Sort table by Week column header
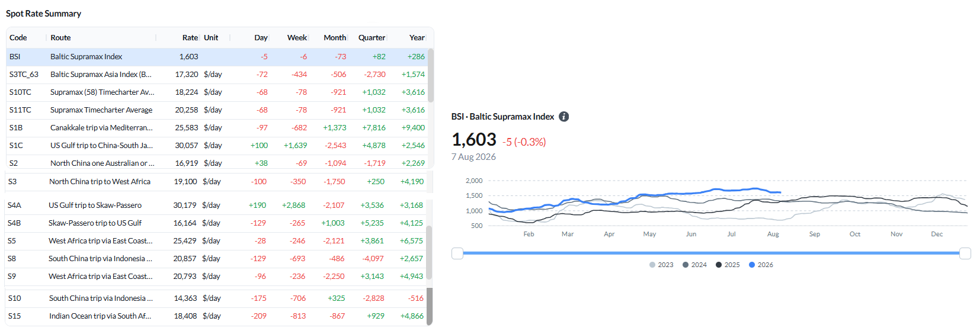The width and height of the screenshot is (980, 334). pos(297,37)
